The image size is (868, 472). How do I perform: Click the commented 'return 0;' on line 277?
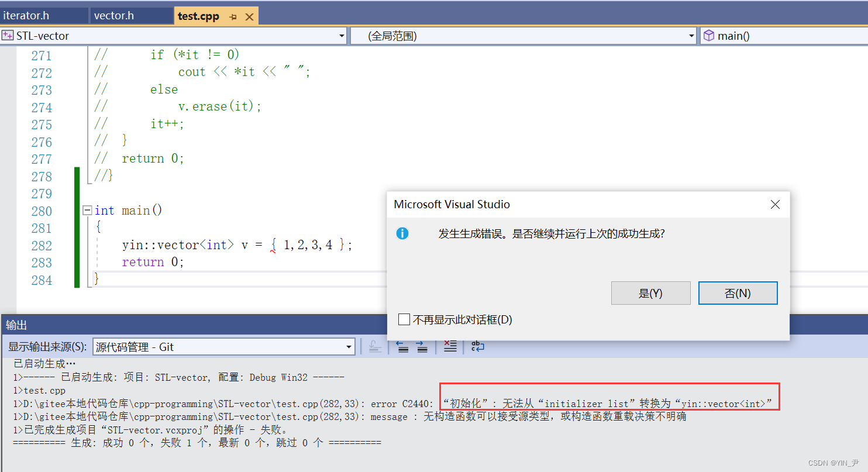tap(153, 159)
